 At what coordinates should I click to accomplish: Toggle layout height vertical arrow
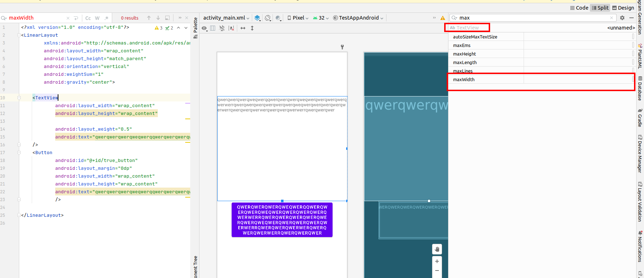(252, 28)
